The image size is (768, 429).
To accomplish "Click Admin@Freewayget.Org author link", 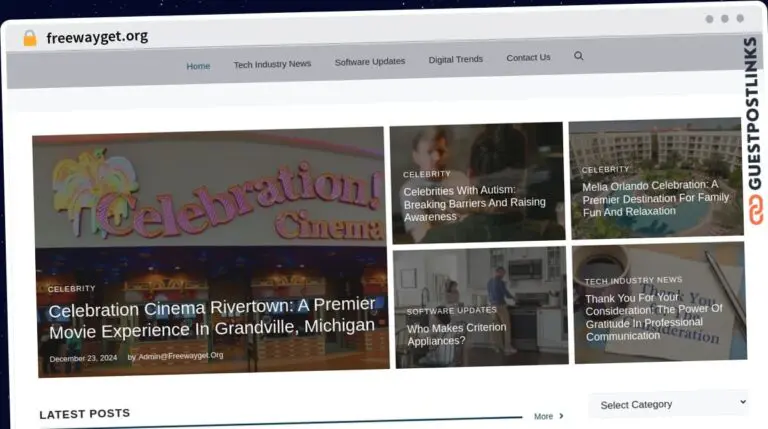I will pos(180,356).
